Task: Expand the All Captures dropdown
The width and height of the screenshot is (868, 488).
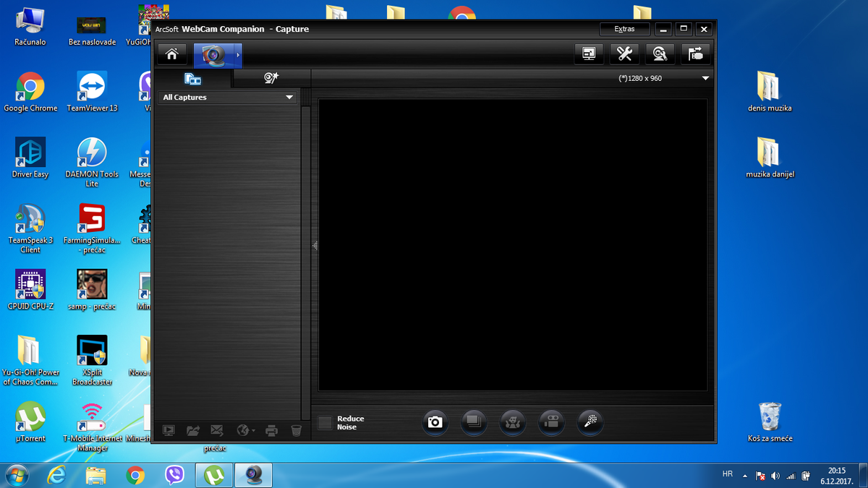Action: tap(289, 98)
